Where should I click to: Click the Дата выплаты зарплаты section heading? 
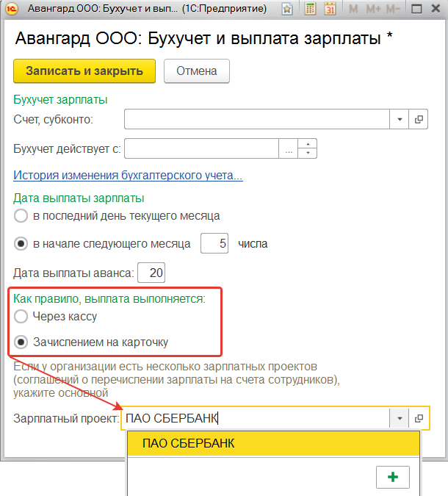(79, 198)
